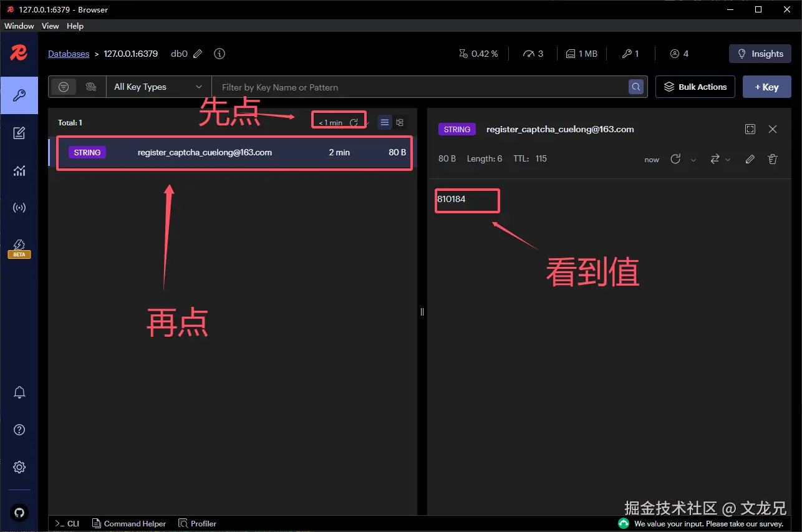Image resolution: width=802 pixels, height=532 pixels.
Task: Follow the take our survey link
Action: coord(708,524)
